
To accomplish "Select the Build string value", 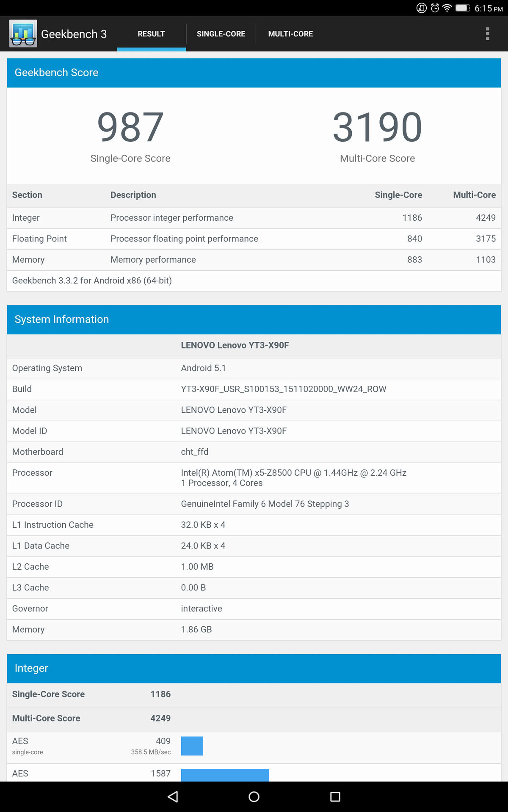I will pos(284,389).
